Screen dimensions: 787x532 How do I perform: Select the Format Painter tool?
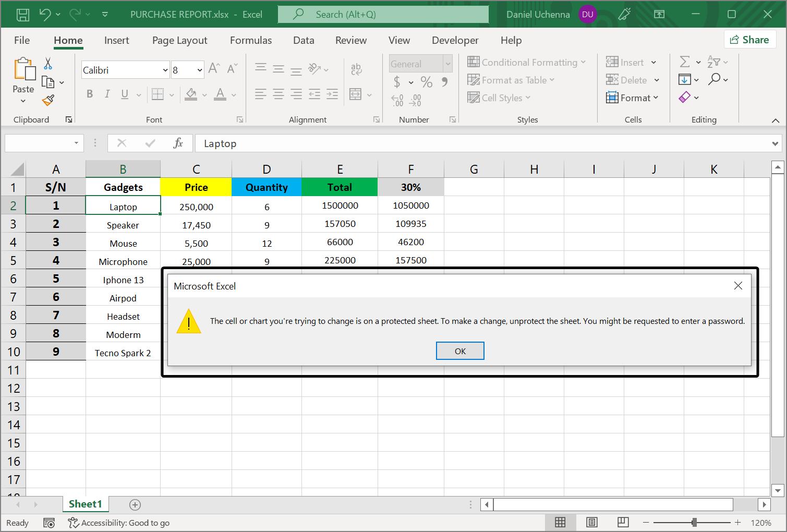click(49, 100)
